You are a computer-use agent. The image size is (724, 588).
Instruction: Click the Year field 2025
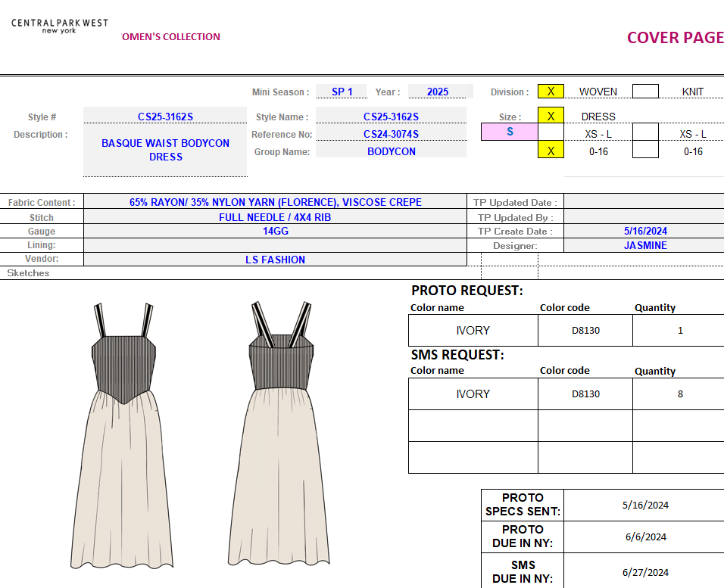(x=438, y=92)
